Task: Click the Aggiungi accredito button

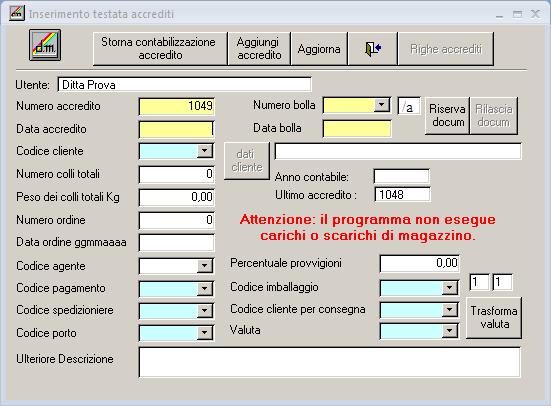Action: pyautogui.click(x=259, y=49)
